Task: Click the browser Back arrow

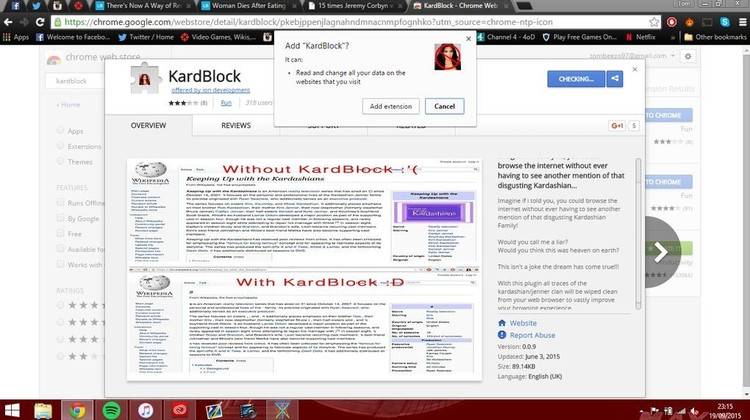Action: [8, 22]
